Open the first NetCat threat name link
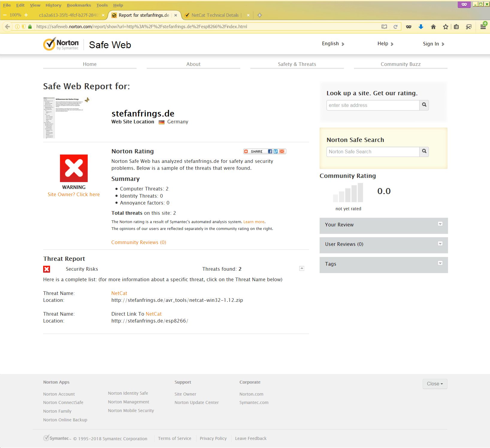 pos(119,293)
